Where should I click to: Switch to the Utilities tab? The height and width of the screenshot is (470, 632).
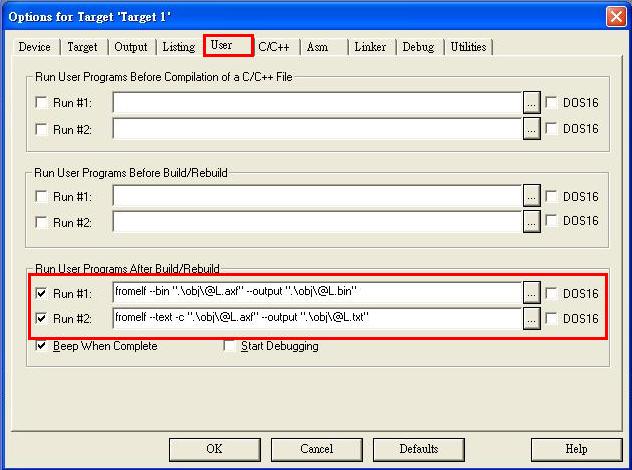pos(468,47)
